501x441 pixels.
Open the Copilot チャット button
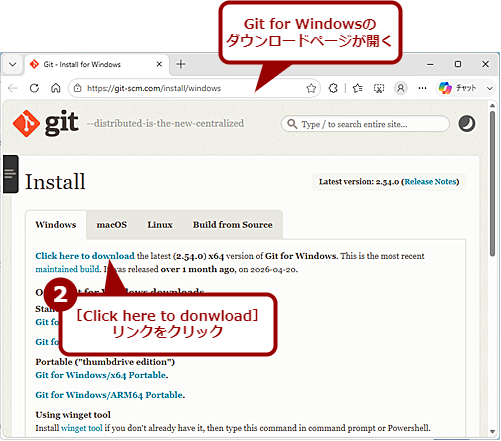click(x=458, y=88)
